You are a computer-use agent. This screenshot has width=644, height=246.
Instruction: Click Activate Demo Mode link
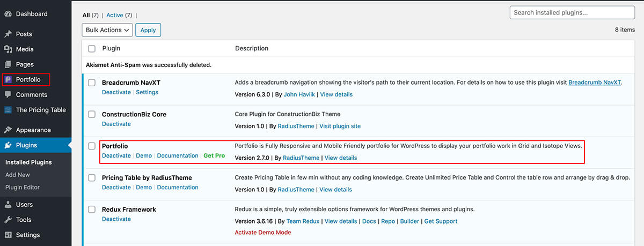(x=263, y=233)
